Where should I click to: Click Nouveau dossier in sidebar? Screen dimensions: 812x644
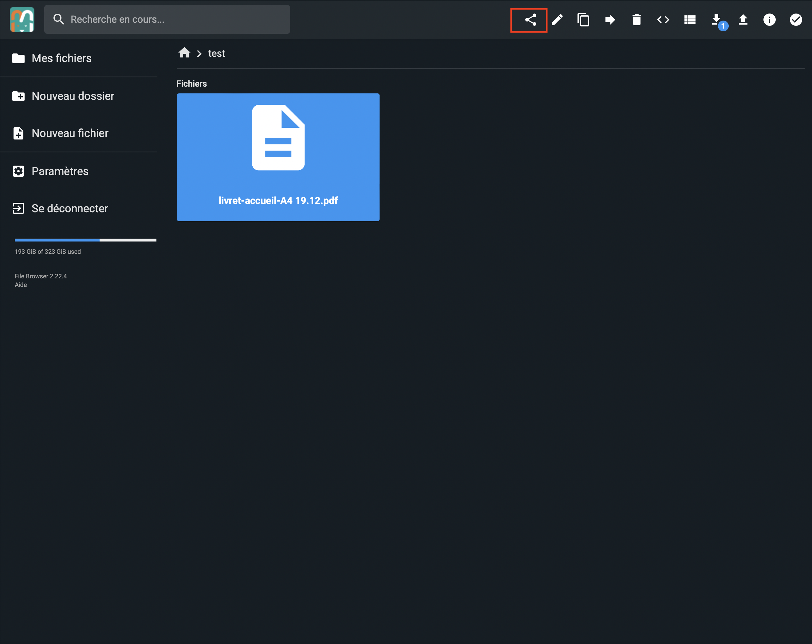point(73,96)
